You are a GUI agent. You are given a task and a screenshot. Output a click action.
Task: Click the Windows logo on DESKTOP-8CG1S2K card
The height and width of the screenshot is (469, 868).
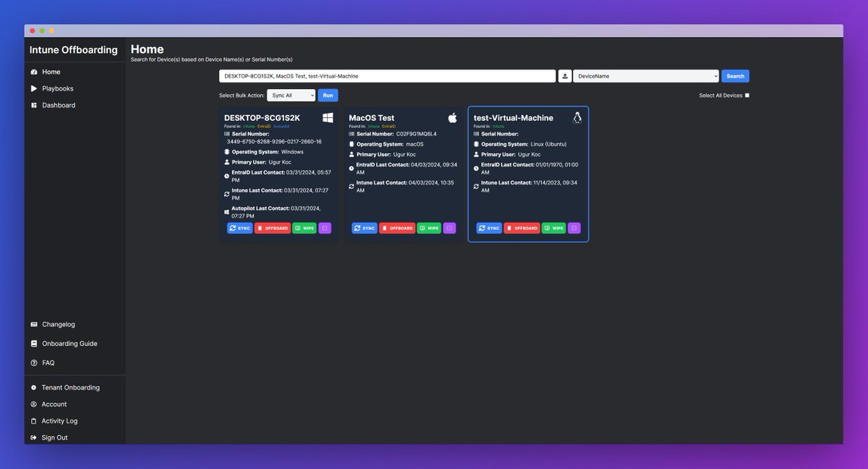coord(328,117)
